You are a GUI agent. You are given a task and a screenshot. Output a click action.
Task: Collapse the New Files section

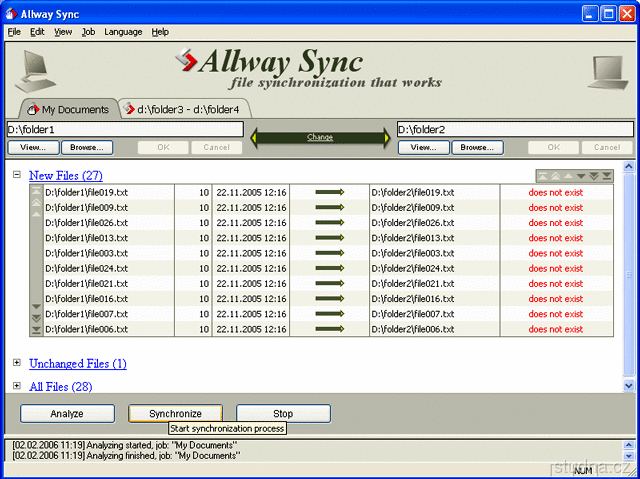[17, 175]
